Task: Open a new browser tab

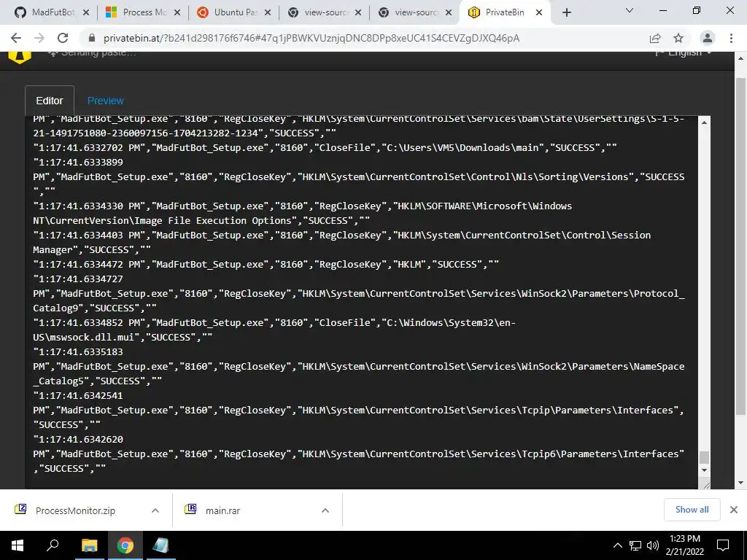Action: 566,12
